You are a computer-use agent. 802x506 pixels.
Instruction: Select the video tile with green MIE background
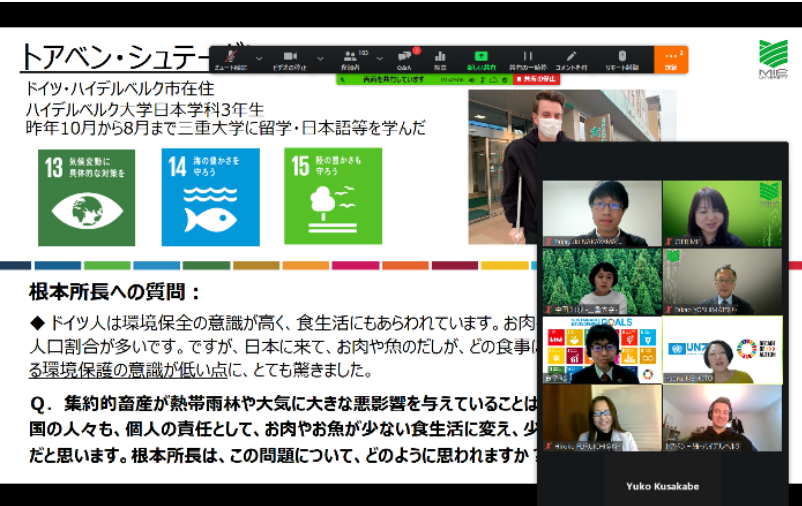(722, 213)
